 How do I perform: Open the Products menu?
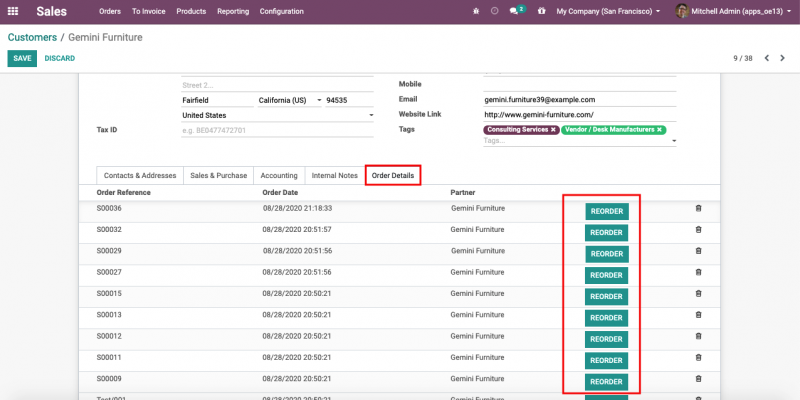pyautogui.click(x=191, y=11)
